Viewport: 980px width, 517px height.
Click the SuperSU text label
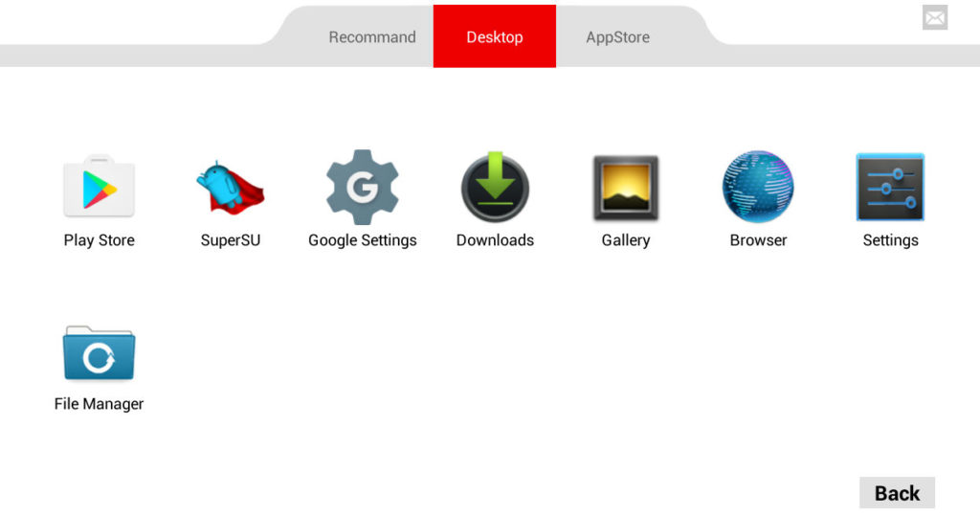tap(230, 240)
